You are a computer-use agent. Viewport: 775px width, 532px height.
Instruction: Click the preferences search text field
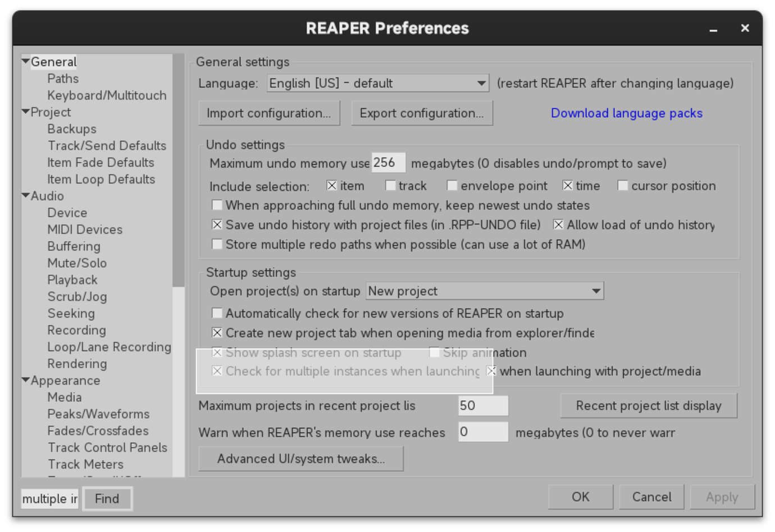click(x=50, y=498)
